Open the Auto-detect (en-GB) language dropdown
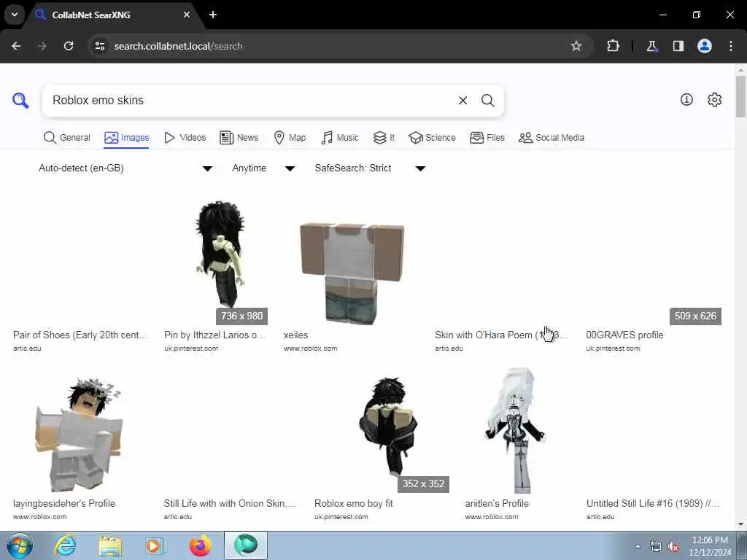This screenshot has width=747, height=560. 125,168
